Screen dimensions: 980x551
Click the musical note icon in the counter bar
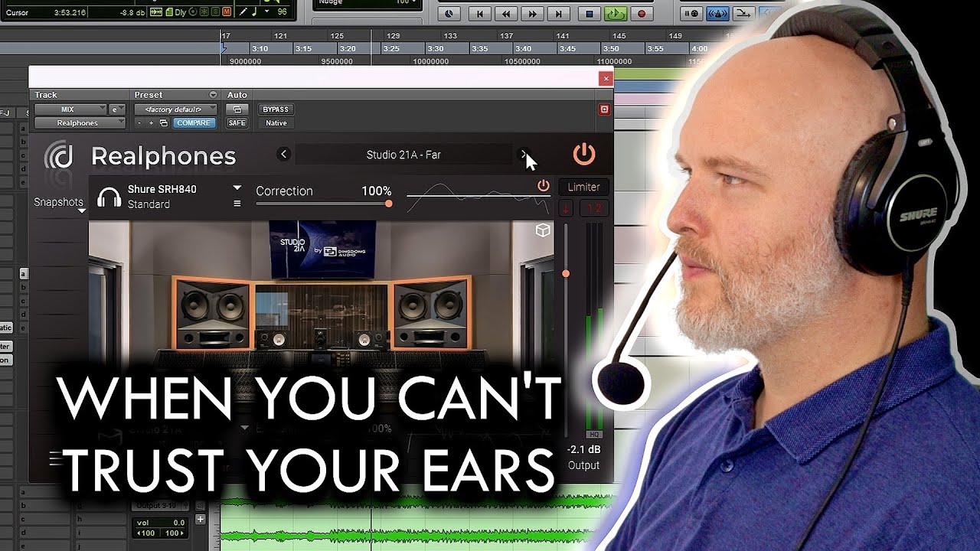(x=253, y=12)
